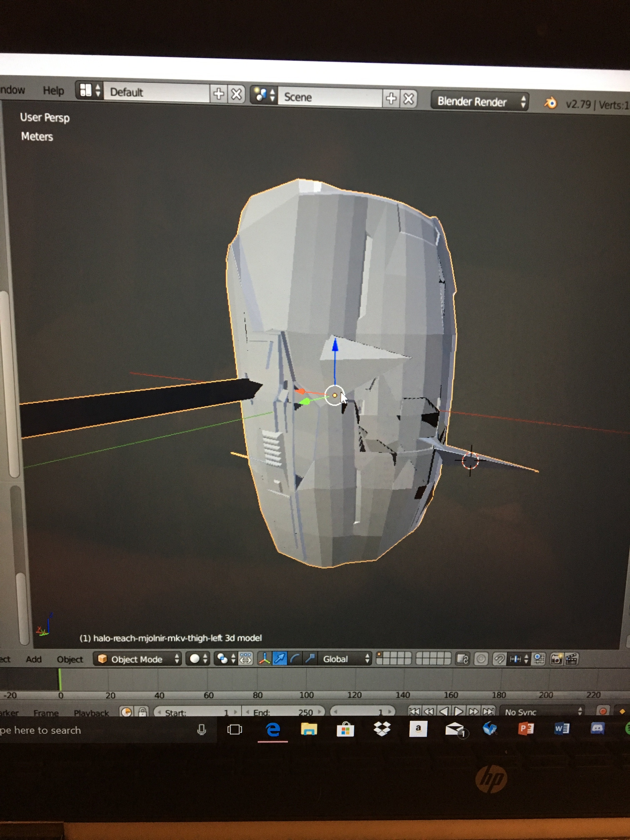
Task: Add a new screen layout
Action: (219, 94)
